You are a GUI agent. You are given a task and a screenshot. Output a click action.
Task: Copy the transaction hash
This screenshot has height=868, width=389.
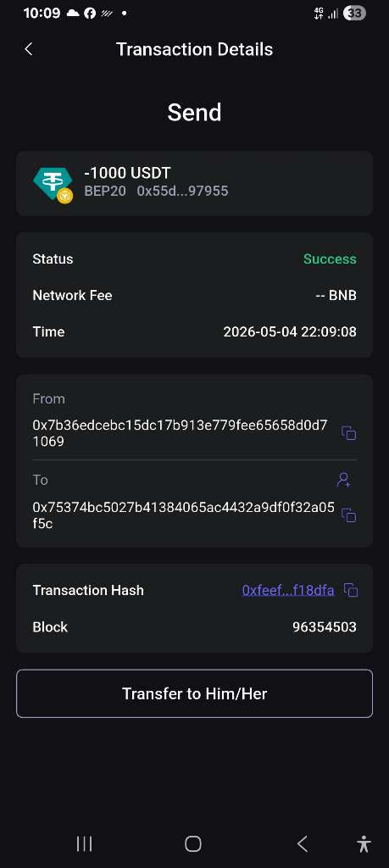click(351, 590)
